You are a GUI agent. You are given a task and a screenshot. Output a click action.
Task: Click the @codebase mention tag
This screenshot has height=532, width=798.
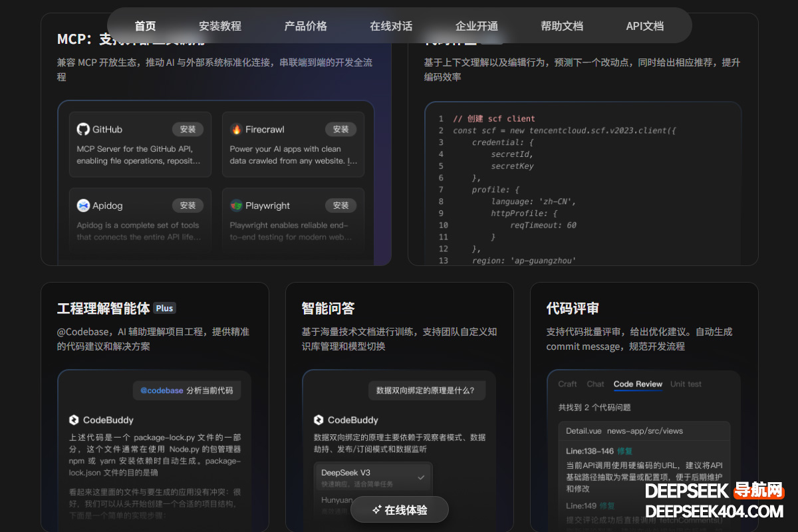162,391
